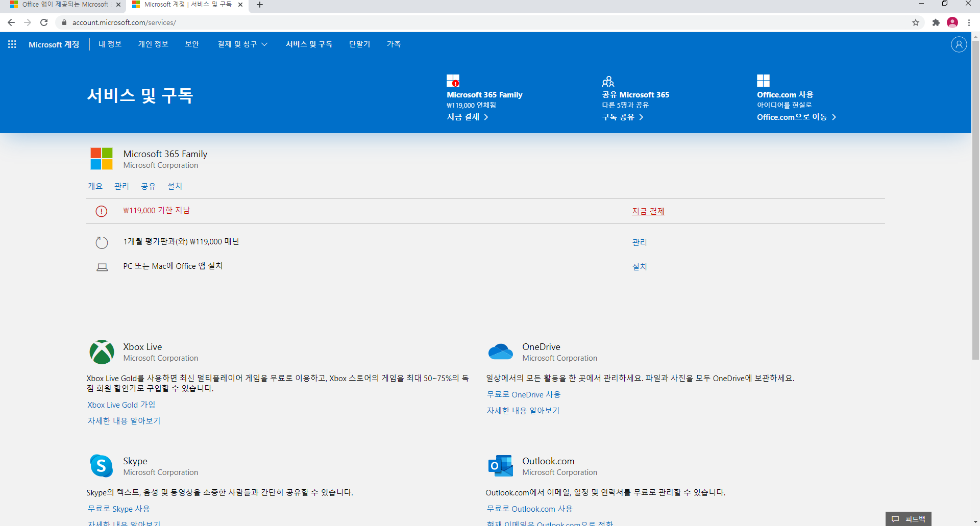
Task: Close the Office apps browser tab
Action: pyautogui.click(x=118, y=5)
